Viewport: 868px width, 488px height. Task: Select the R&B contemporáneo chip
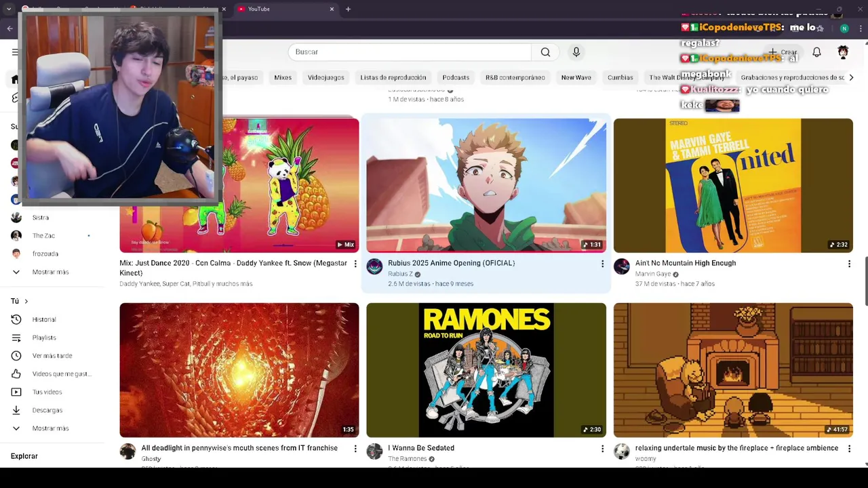click(x=515, y=77)
